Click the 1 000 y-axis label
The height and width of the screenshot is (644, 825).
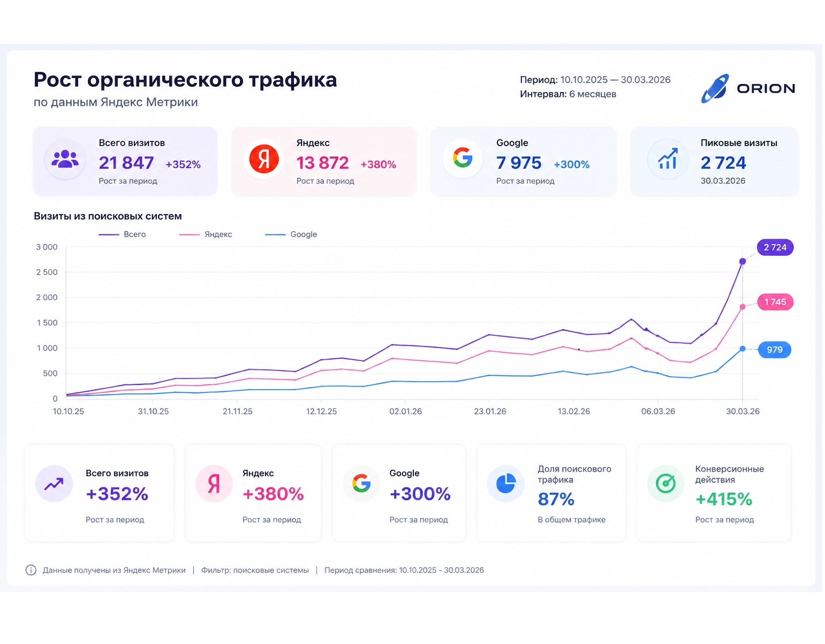(47, 348)
